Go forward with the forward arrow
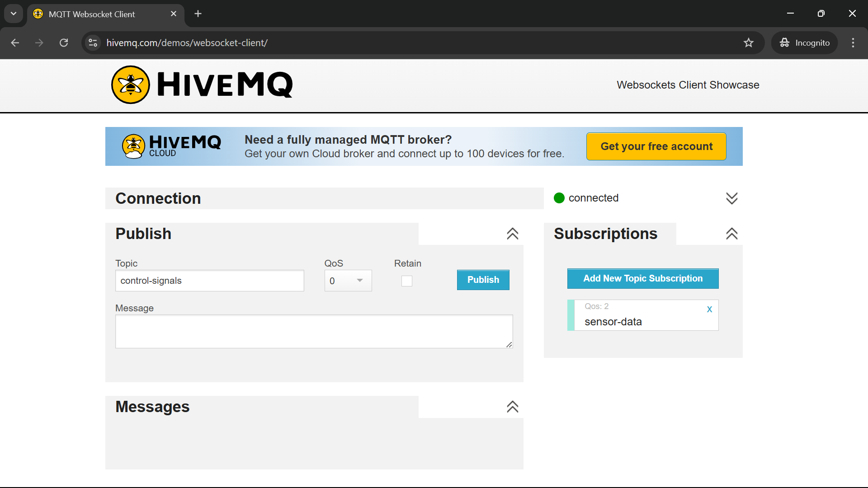The image size is (868, 488). coord(39,43)
